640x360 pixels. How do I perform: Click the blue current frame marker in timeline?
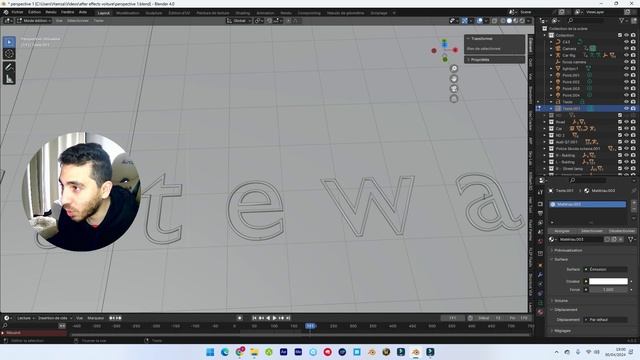[x=310, y=326]
